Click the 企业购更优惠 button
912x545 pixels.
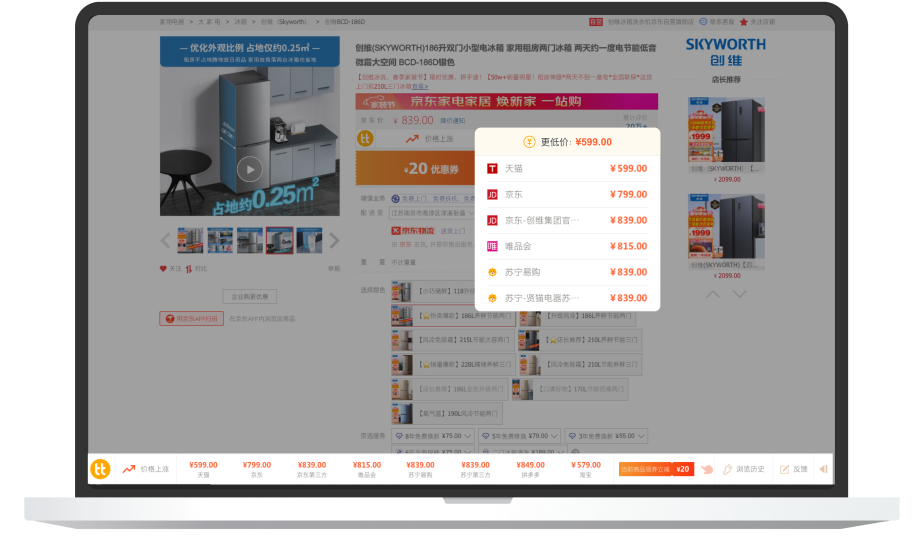pyautogui.click(x=250, y=297)
